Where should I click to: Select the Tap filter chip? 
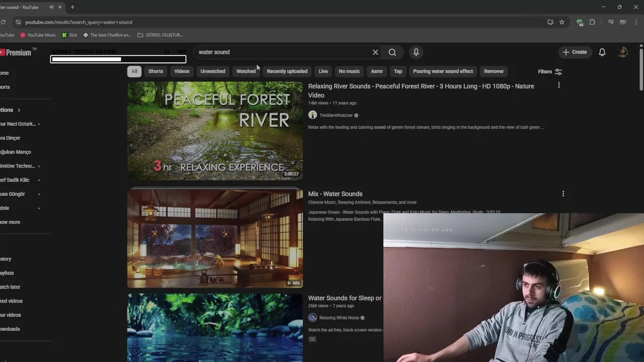click(x=398, y=71)
